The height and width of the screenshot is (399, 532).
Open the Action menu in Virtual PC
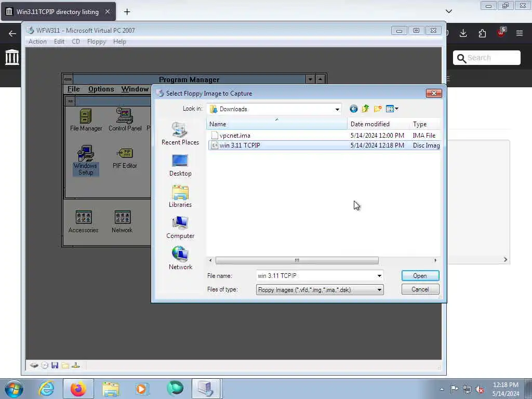[37, 42]
